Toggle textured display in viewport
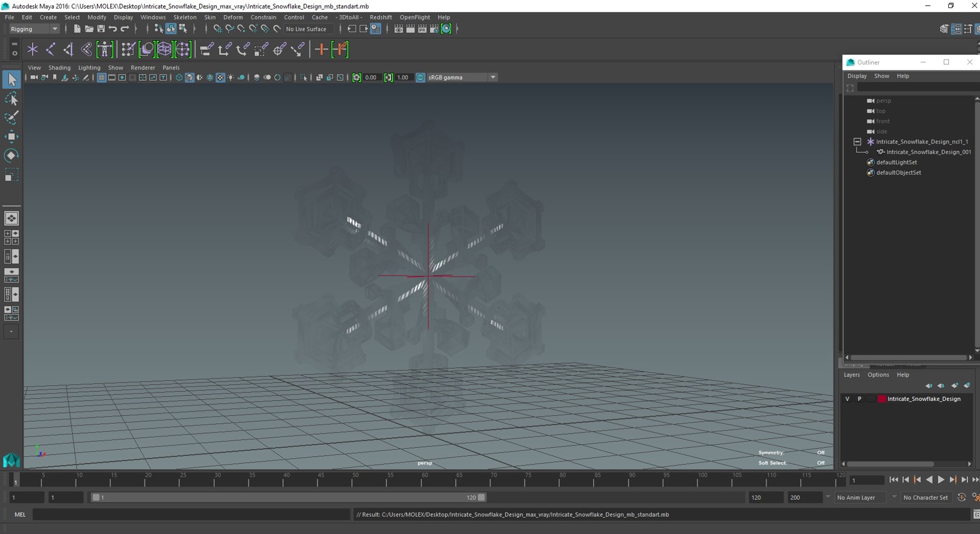This screenshot has width=980, height=534. [x=220, y=78]
